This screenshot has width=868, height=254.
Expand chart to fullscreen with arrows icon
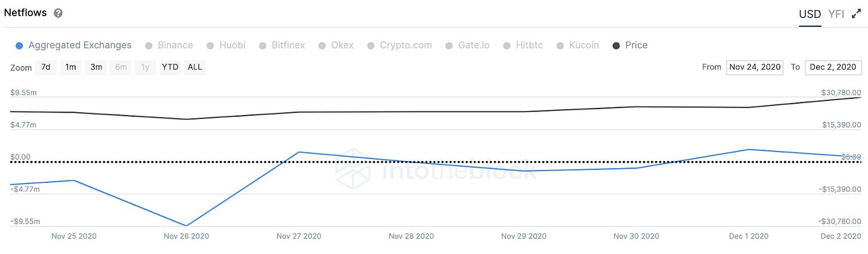pyautogui.click(x=857, y=14)
